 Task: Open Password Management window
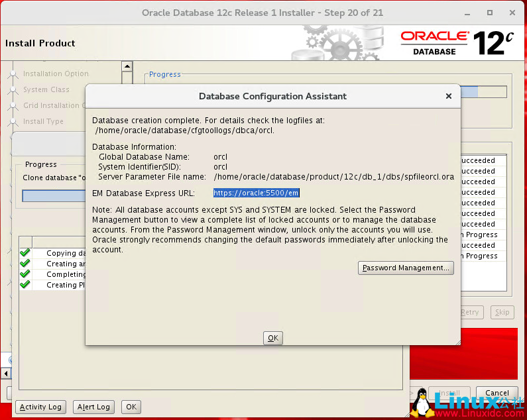tap(406, 268)
